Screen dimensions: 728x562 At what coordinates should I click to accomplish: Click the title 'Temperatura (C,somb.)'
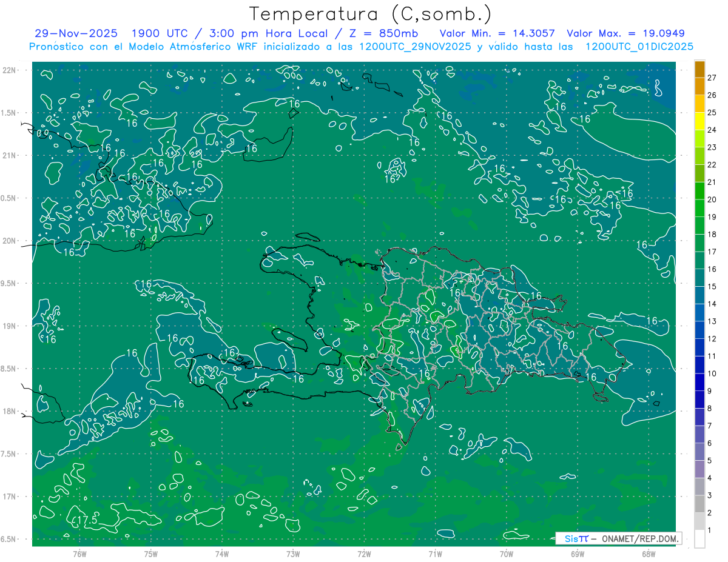[x=371, y=13]
